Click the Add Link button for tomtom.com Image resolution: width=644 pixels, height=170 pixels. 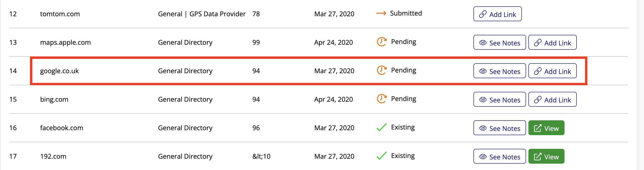[497, 14]
